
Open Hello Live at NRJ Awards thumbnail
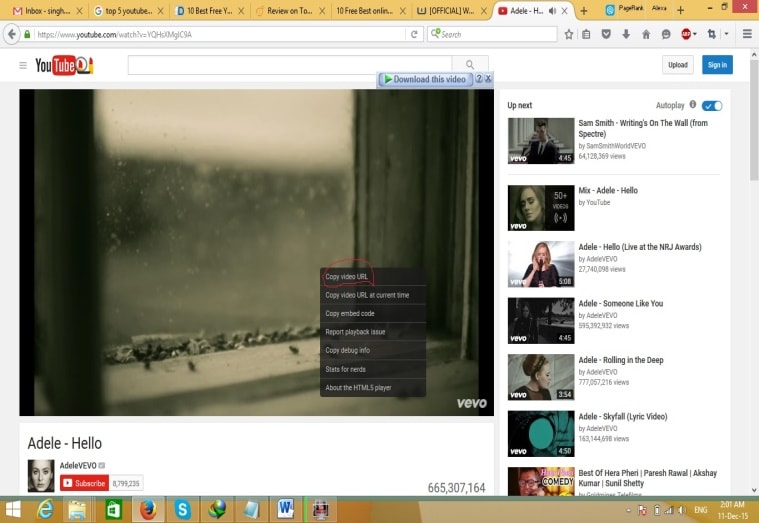click(x=541, y=264)
